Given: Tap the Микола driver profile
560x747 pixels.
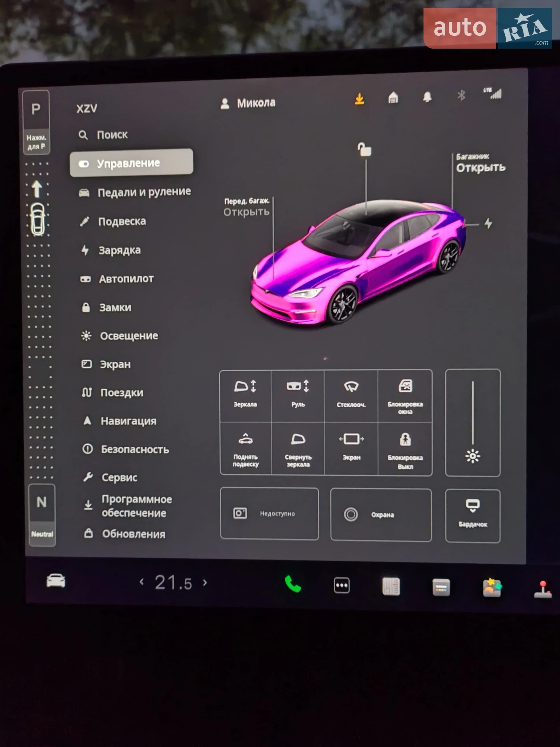Looking at the screenshot, I should click(248, 103).
